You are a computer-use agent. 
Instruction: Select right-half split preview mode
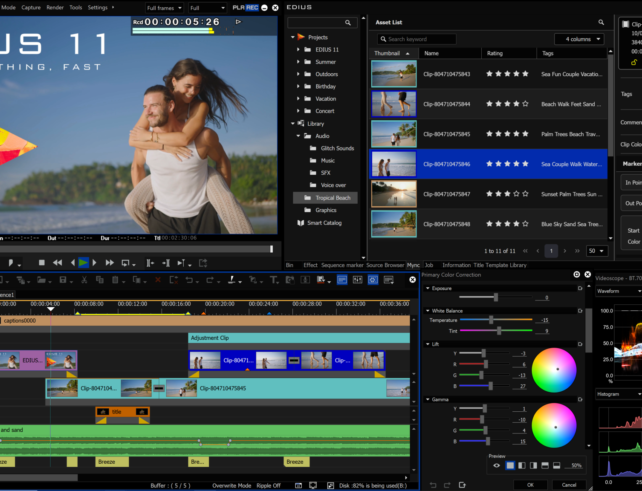coord(533,466)
